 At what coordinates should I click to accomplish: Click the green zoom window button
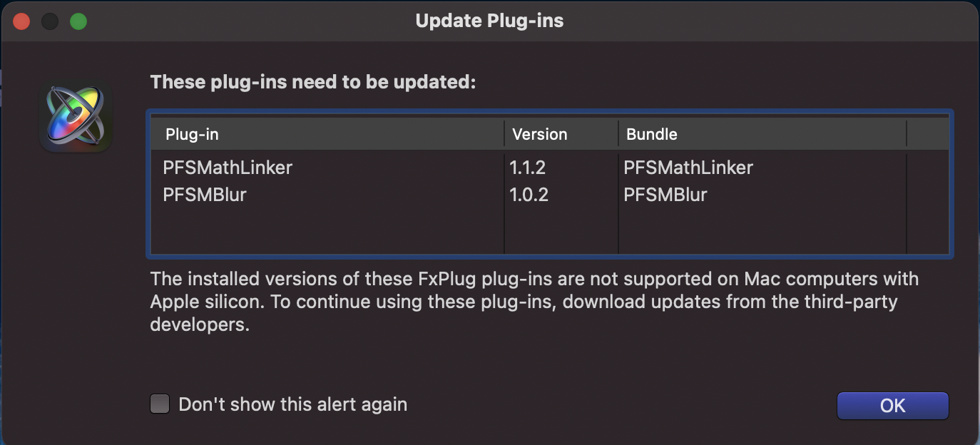(78, 21)
